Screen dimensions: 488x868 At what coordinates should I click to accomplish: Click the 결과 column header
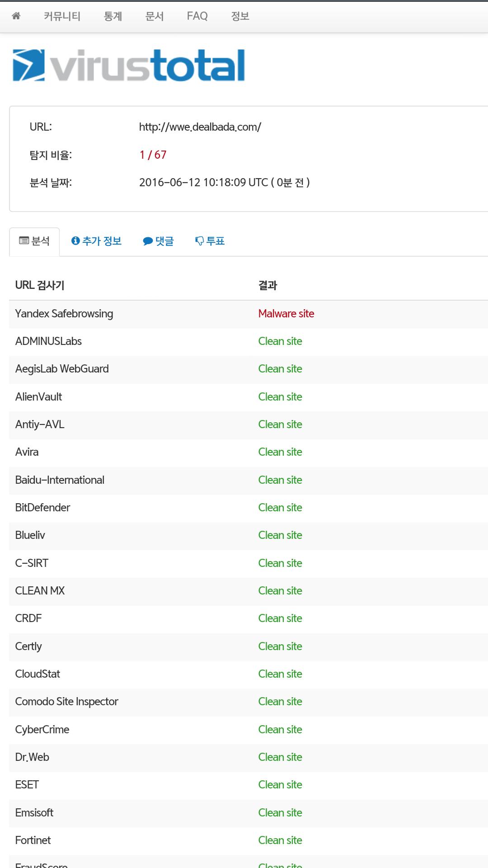(267, 285)
